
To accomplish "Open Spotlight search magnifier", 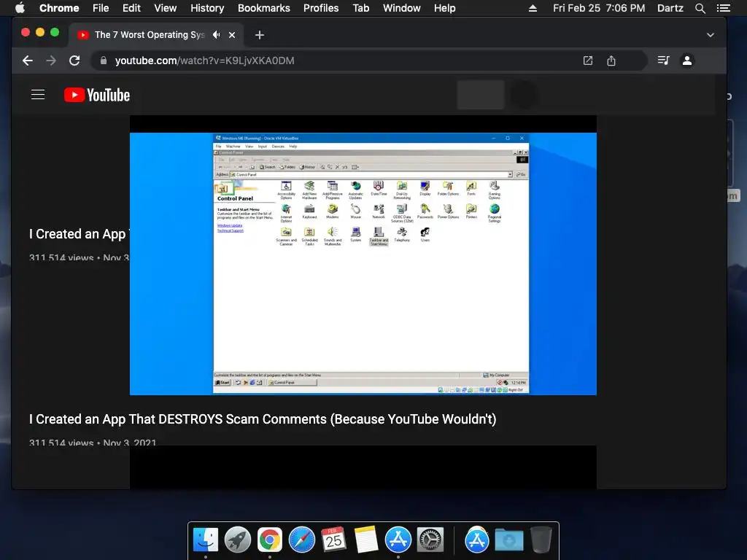I will pyautogui.click(x=700, y=8).
